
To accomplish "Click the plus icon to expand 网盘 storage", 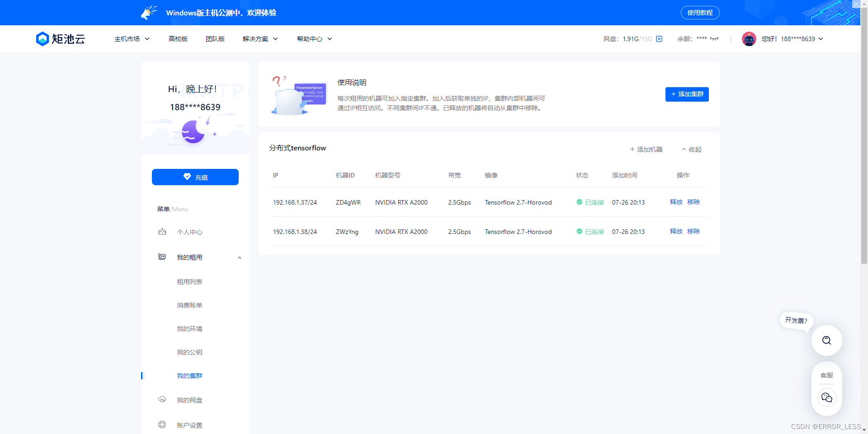I will click(x=659, y=39).
